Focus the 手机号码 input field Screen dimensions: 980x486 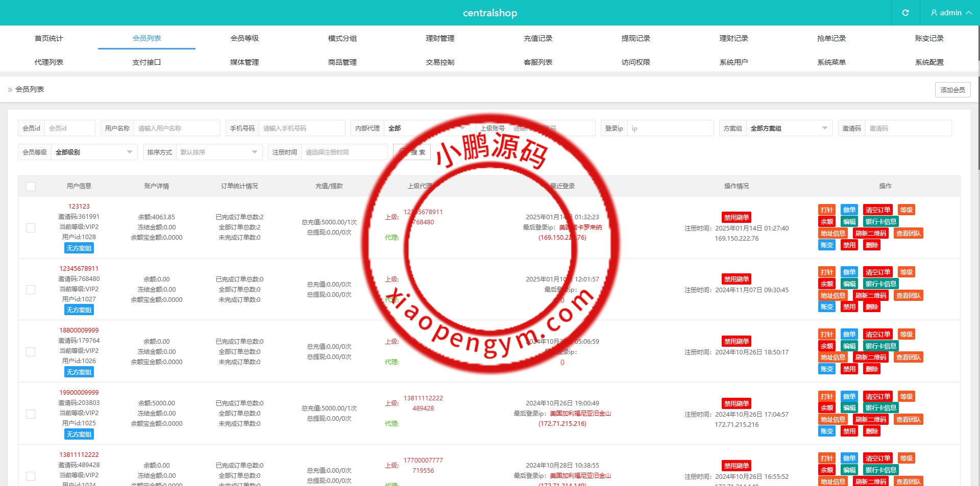pos(301,129)
